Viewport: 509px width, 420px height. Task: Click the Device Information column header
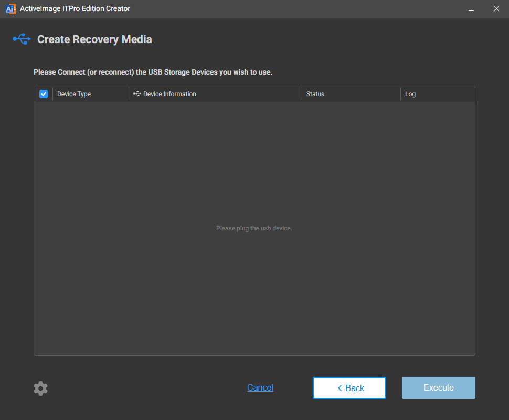pos(169,94)
